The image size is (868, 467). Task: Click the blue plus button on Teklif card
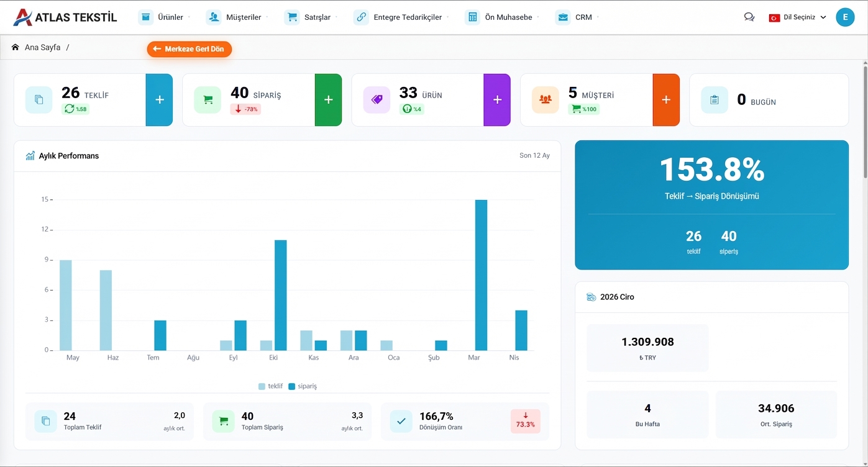pyautogui.click(x=160, y=99)
